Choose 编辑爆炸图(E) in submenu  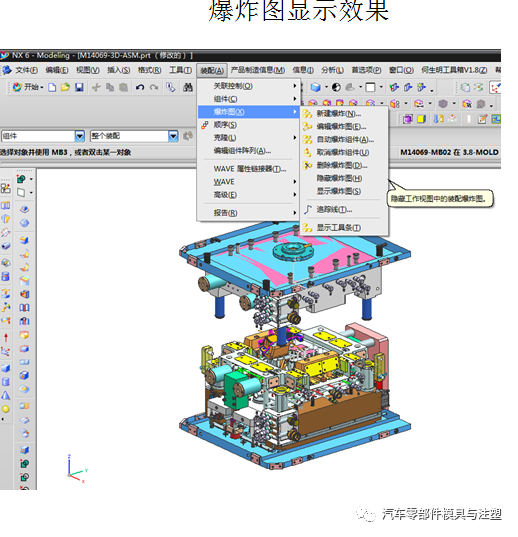344,127
